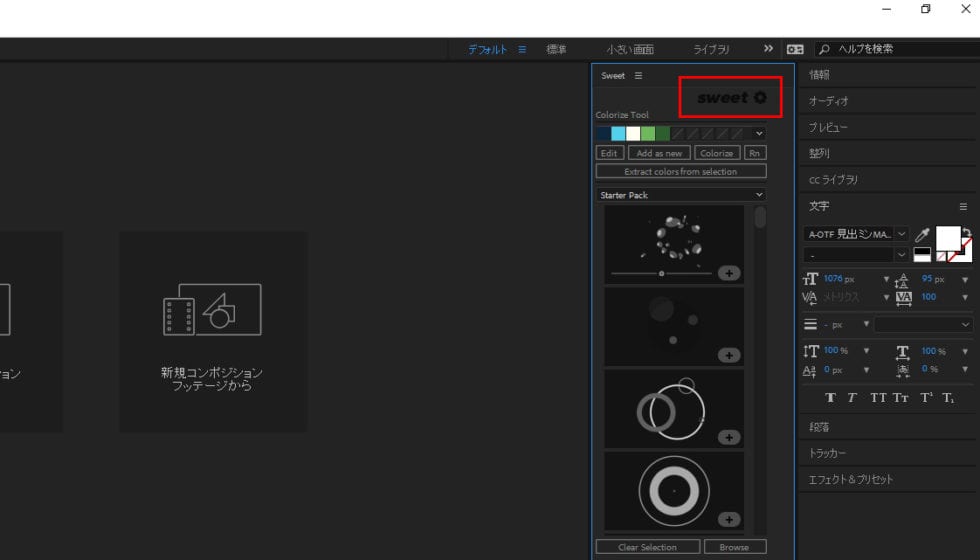Toggle faux italic text style
This screenshot has height=560, width=980.
click(852, 398)
